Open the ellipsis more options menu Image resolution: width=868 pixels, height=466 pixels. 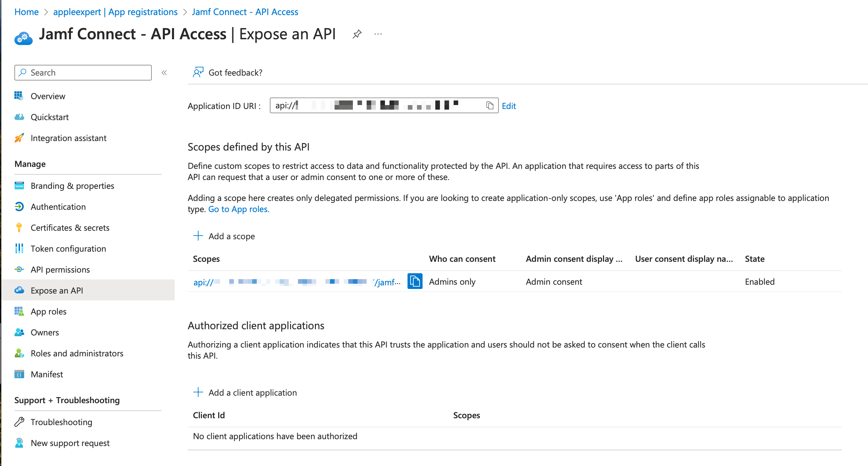378,34
